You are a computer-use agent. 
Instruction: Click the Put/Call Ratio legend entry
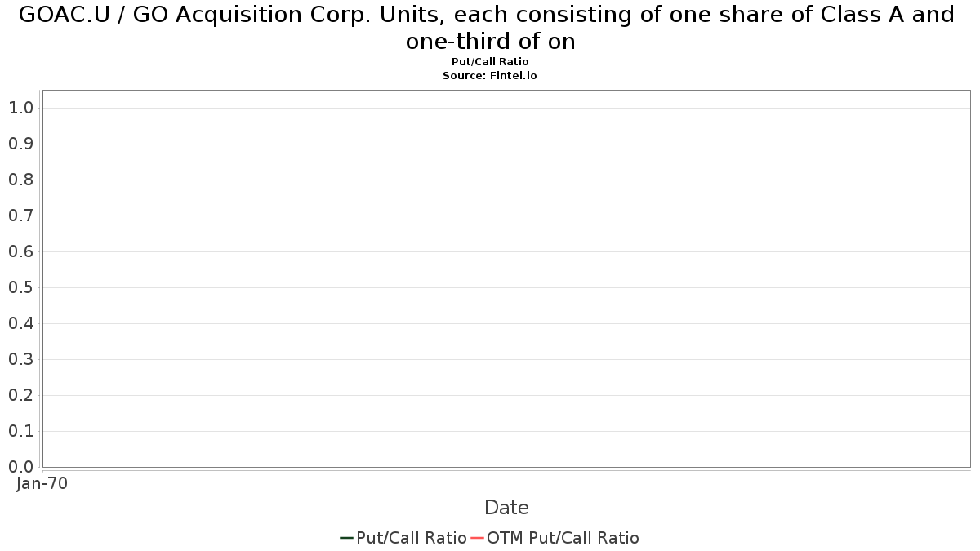point(403,538)
